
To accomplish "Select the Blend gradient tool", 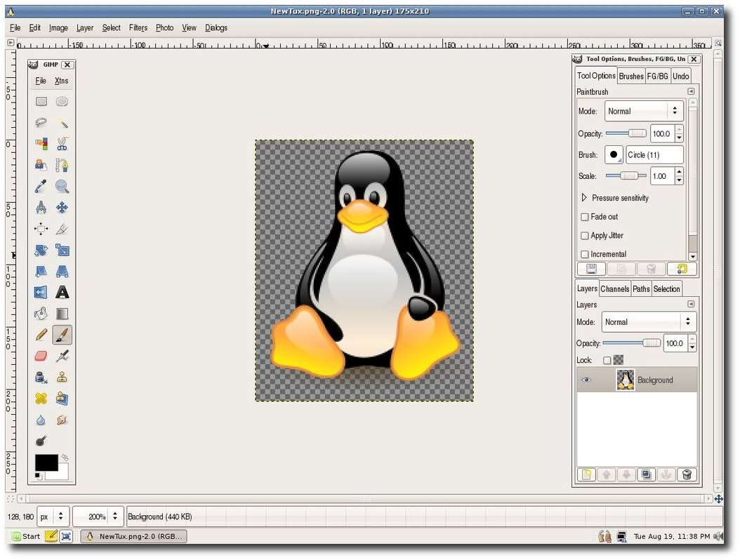I will [x=62, y=314].
